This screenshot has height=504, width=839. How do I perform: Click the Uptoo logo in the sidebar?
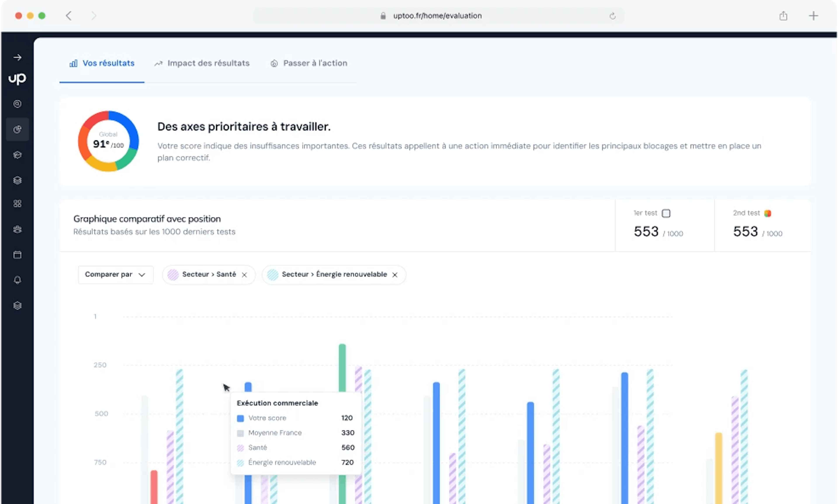click(17, 79)
